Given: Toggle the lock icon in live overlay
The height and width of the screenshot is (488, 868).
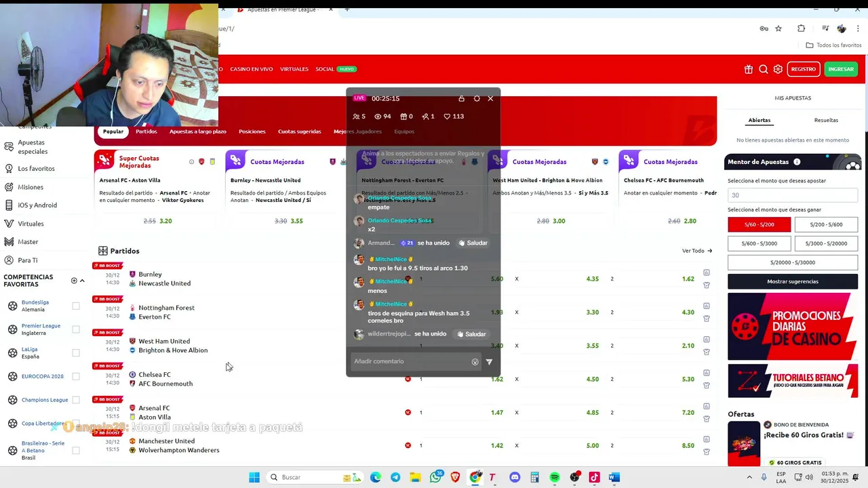Looking at the screenshot, I should (461, 98).
